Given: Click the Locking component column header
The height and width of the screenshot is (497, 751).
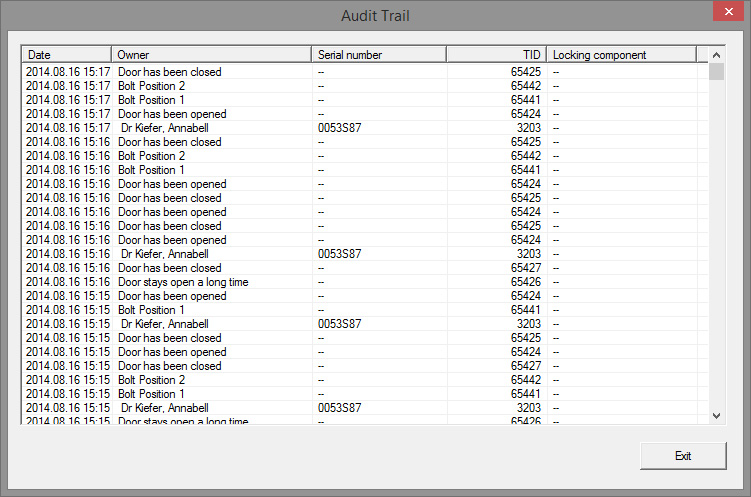Looking at the screenshot, I should 620,55.
